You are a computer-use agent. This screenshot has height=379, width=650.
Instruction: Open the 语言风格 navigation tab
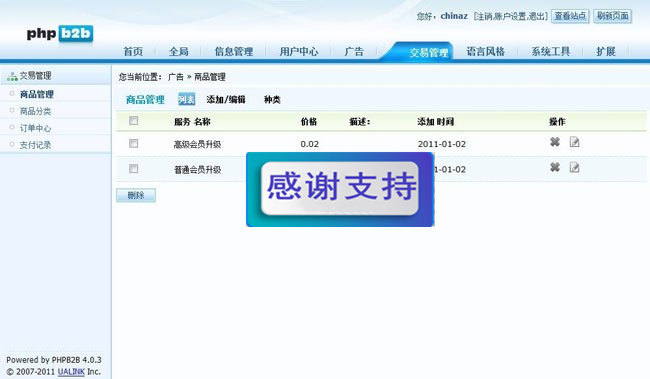click(485, 51)
